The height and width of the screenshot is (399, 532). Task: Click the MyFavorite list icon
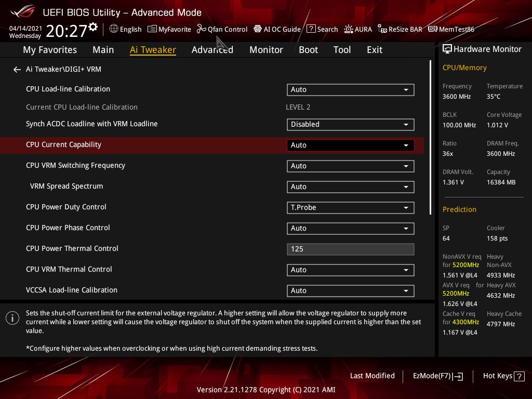152,29
